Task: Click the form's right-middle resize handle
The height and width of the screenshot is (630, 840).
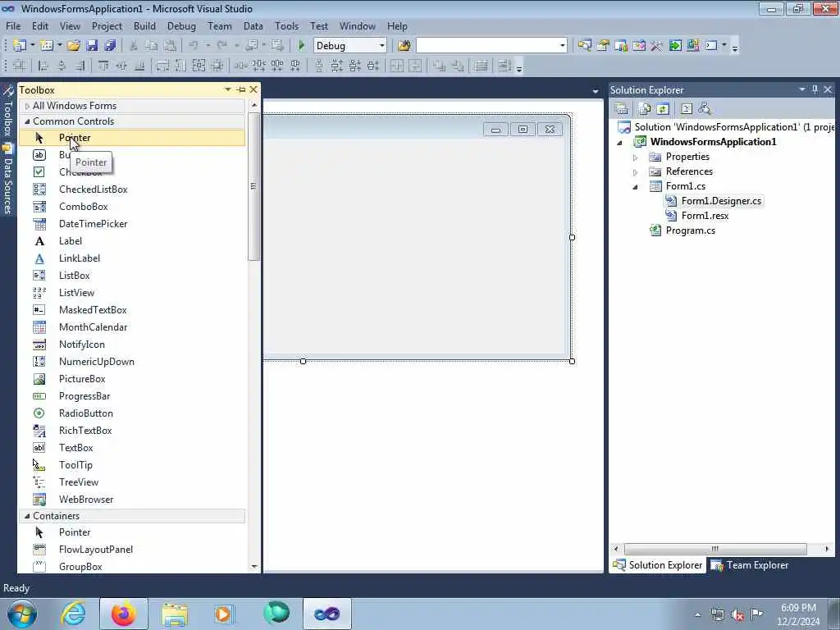Action: (x=572, y=237)
